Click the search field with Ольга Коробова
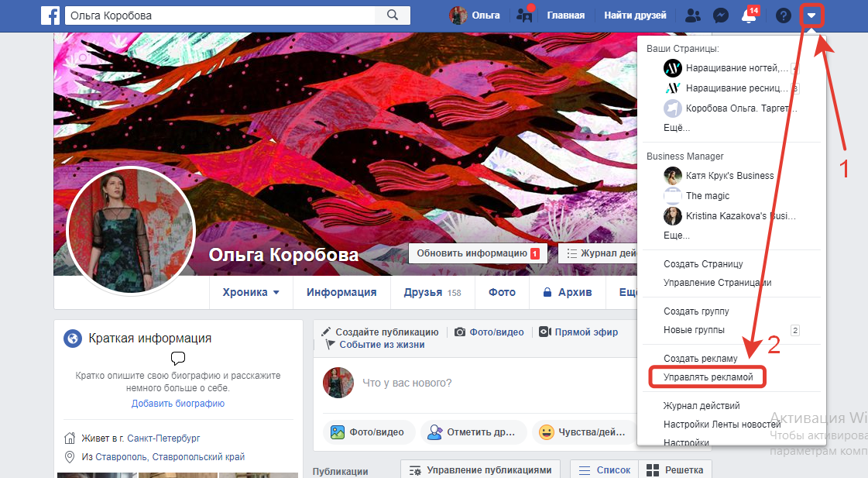 click(221, 15)
